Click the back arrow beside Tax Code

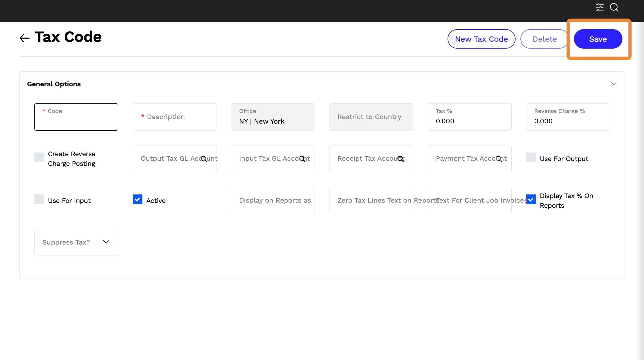pyautogui.click(x=25, y=38)
